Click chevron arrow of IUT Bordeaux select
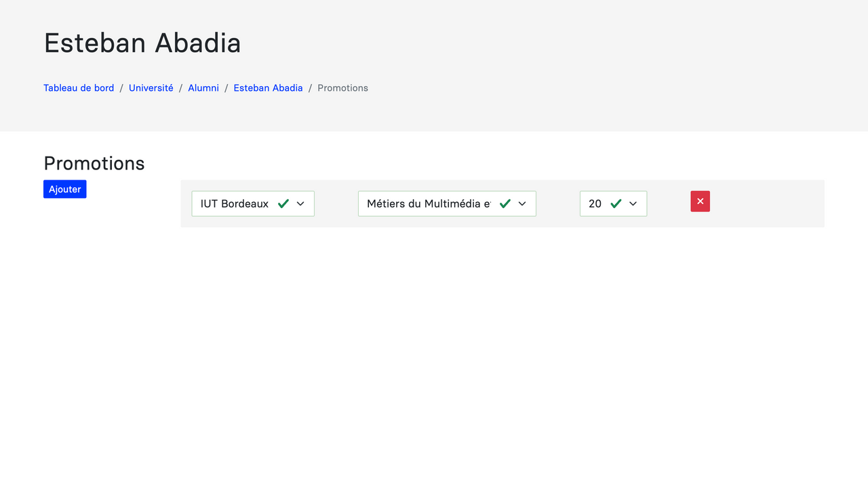The width and height of the screenshot is (868, 488). coord(300,203)
